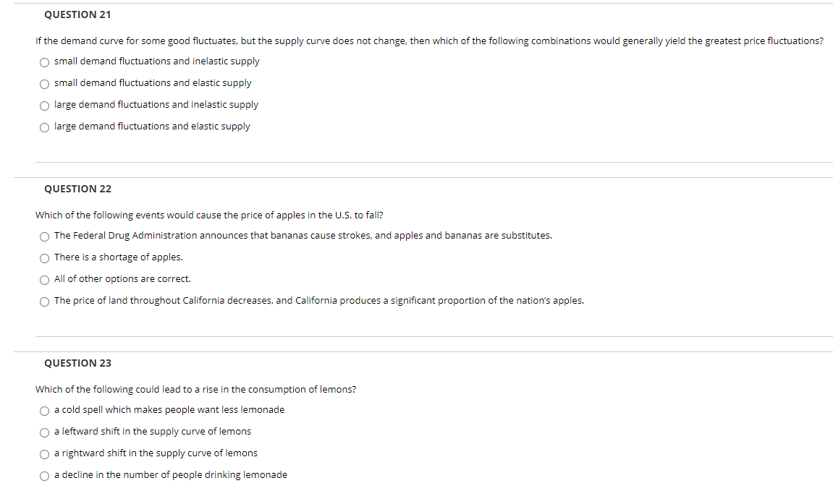The height and width of the screenshot is (504, 833).
Task: Select "a rightward shift in the supply curve of lemons"
Action: pyautogui.click(x=44, y=454)
